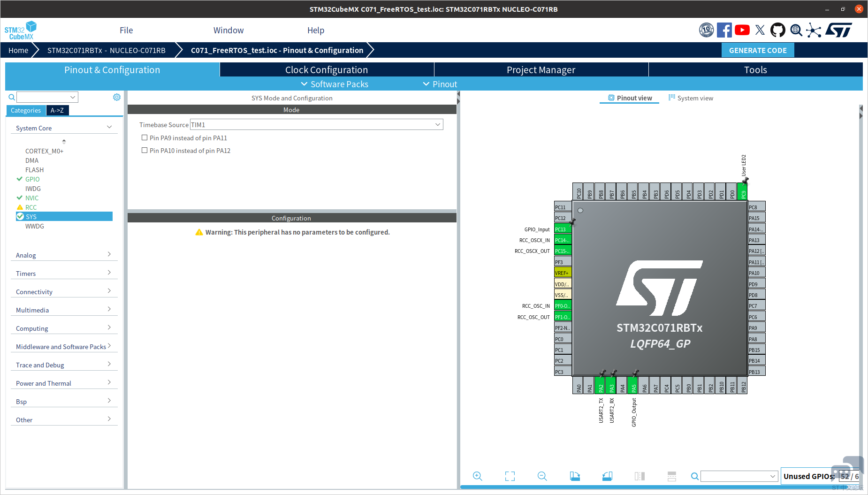868x495 pixels.
Task: Expand the Analog category
Action: click(64, 255)
